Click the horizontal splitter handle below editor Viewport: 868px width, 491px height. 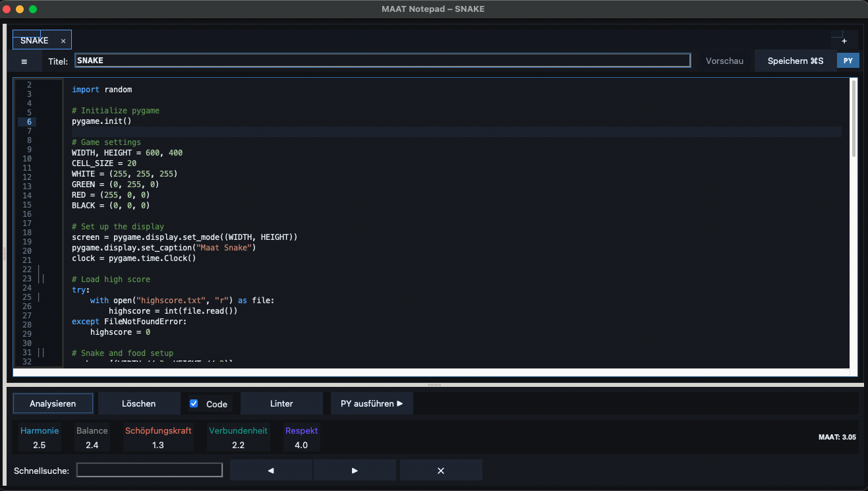[x=434, y=384]
